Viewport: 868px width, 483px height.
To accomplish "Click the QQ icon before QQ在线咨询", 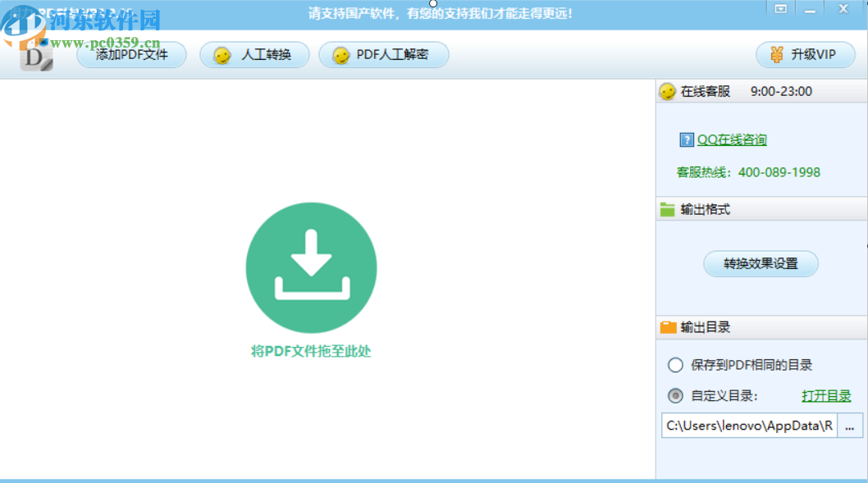I will pyautogui.click(x=686, y=139).
